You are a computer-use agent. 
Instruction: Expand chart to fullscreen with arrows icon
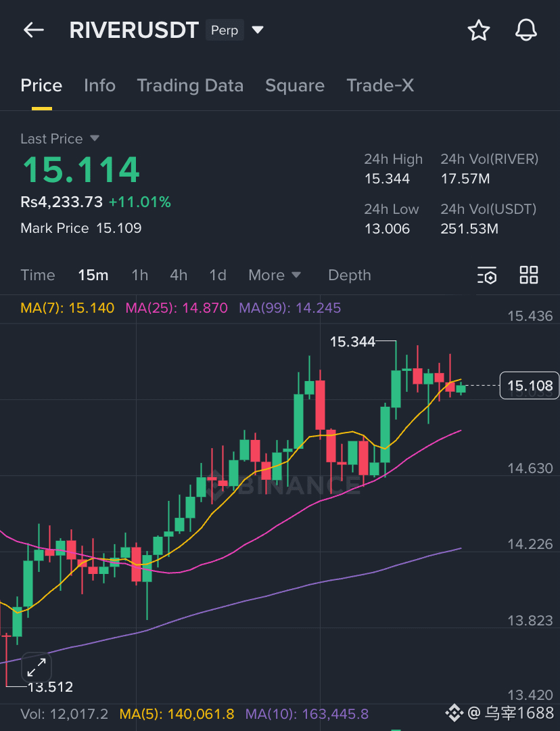click(x=37, y=667)
